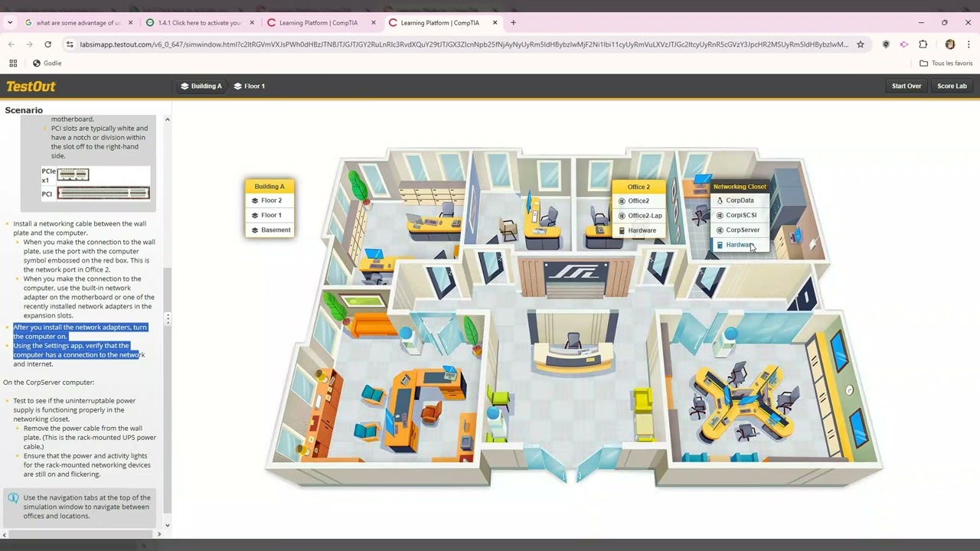
Task: Open the apps grid in bookmarks bar
Action: click(x=13, y=64)
